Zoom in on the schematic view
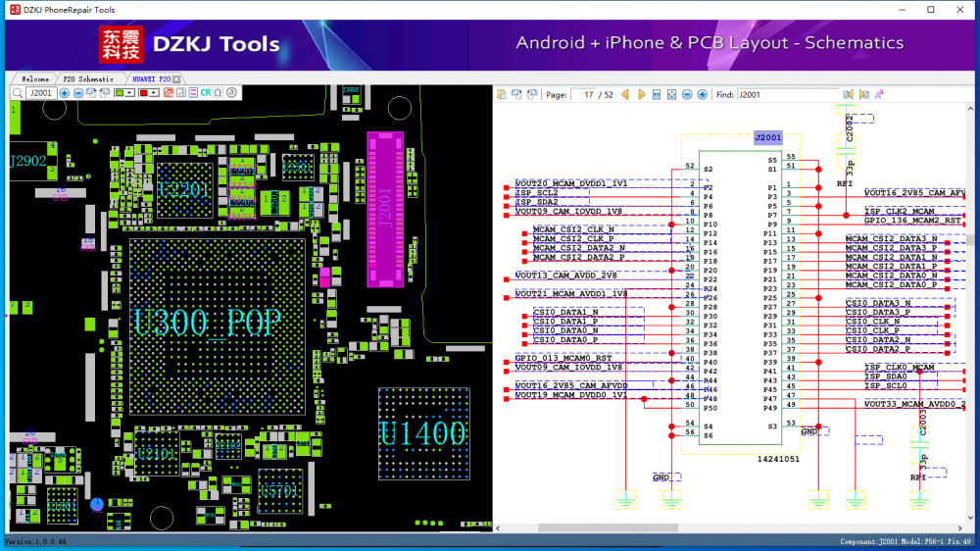980x551 pixels. (x=702, y=94)
